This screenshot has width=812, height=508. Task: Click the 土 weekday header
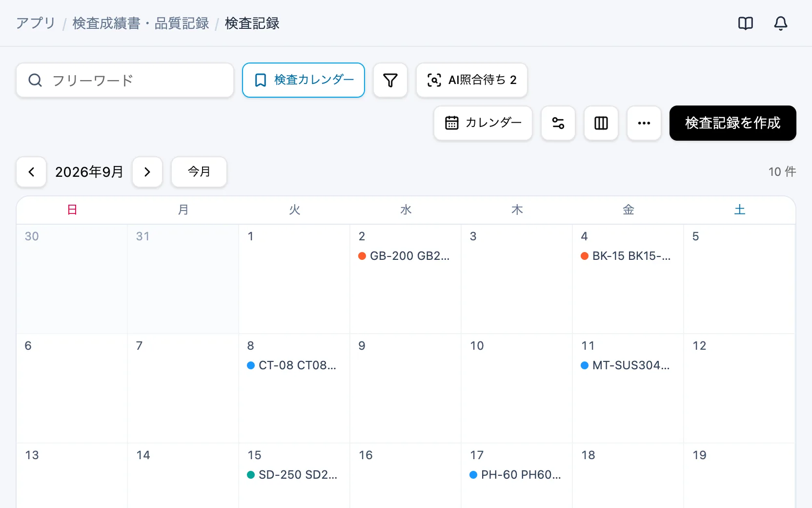coord(740,210)
